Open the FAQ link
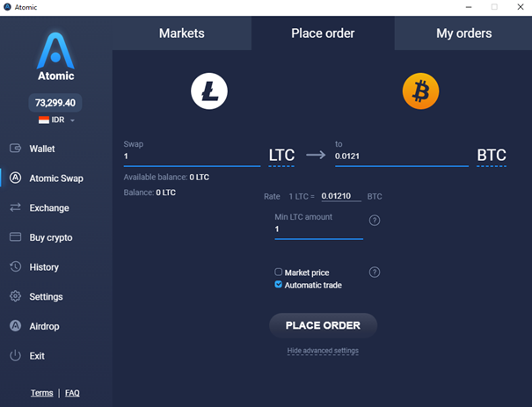532x407 pixels. tap(72, 393)
